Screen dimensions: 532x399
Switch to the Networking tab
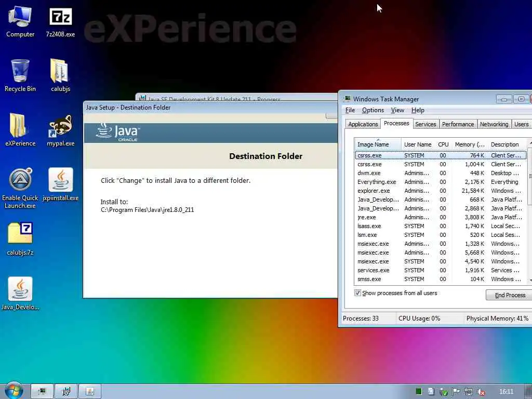pyautogui.click(x=494, y=124)
